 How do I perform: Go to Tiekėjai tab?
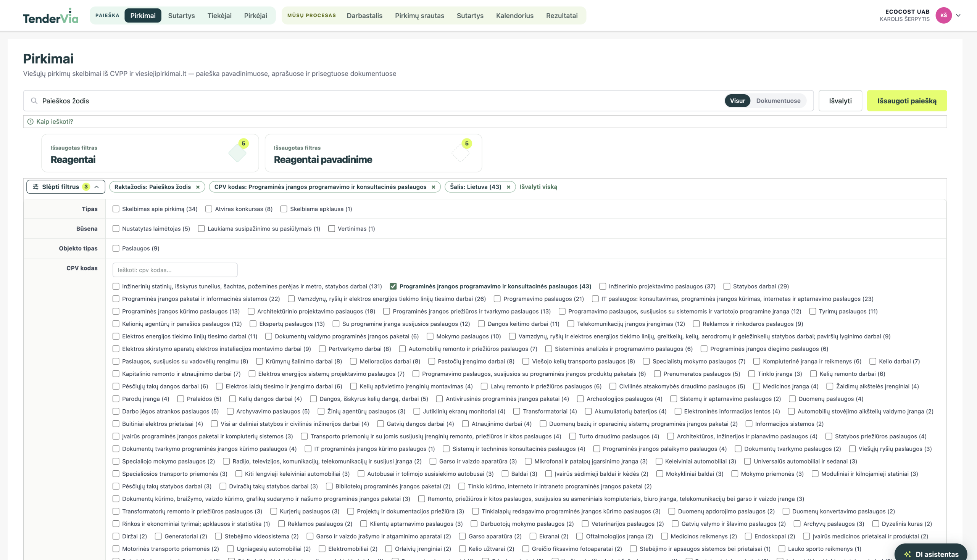219,15
